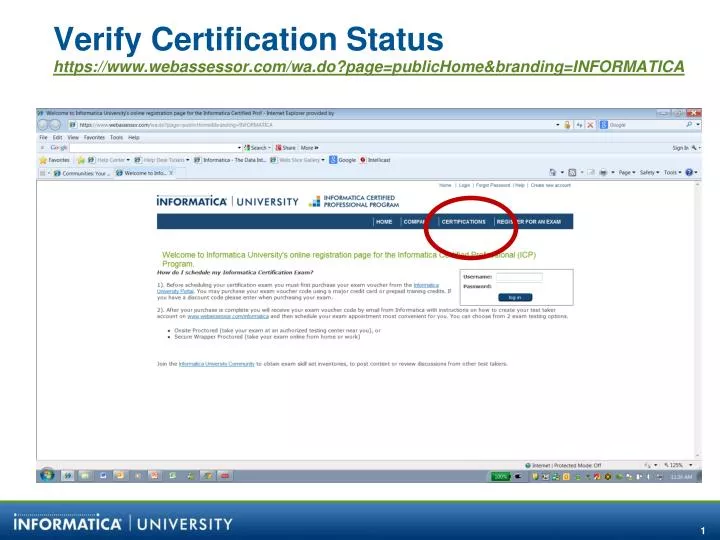Click the HOME item in blue nav bar
720x540 pixels.
(x=384, y=222)
